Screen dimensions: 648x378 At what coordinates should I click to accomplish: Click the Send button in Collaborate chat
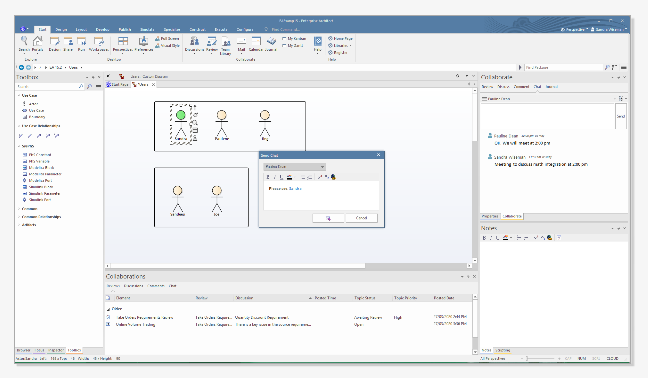pos(621,116)
